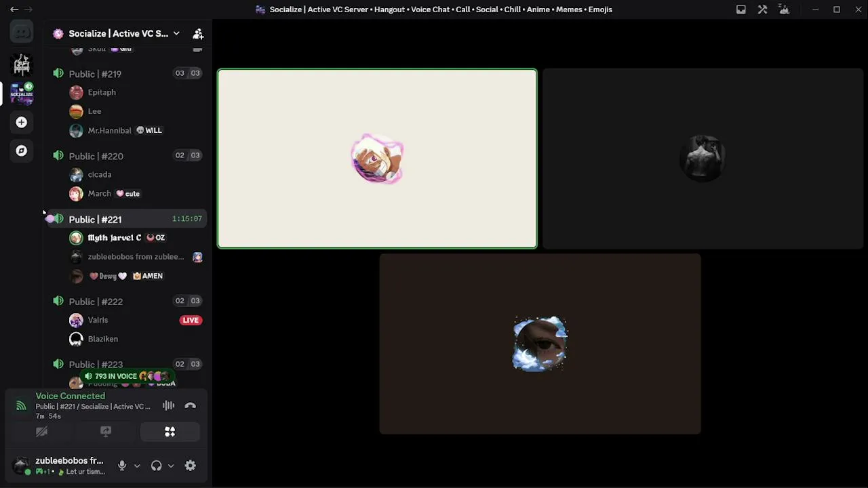This screenshot has height=488, width=868.
Task: Focus the bottom participant tile with eye avatar
Action: pyautogui.click(x=540, y=344)
